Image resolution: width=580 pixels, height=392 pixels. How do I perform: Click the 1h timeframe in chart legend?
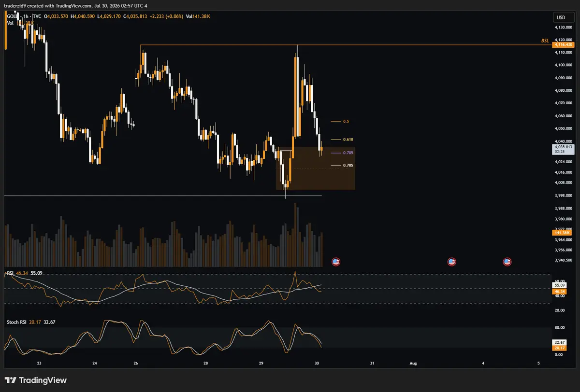27,16
